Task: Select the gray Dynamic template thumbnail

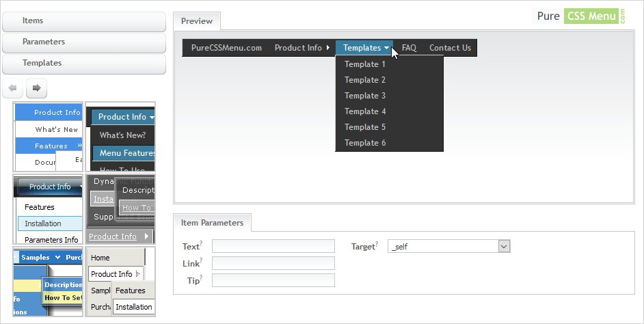Action: click(x=121, y=210)
